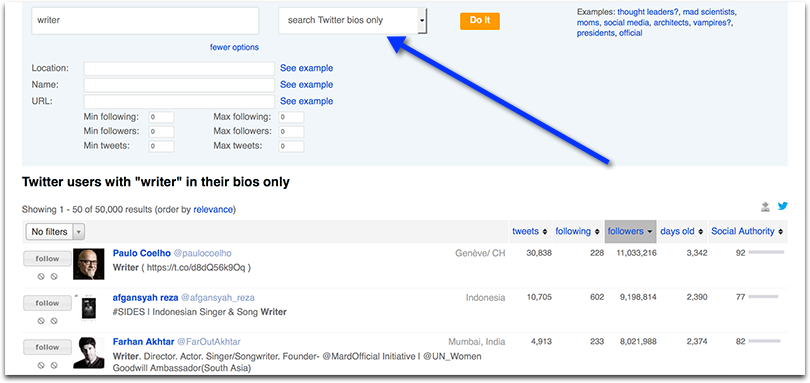Image resolution: width=810 pixels, height=383 pixels.
Task: Click Paulo Coelho's Social Authority bar
Action: click(766, 252)
